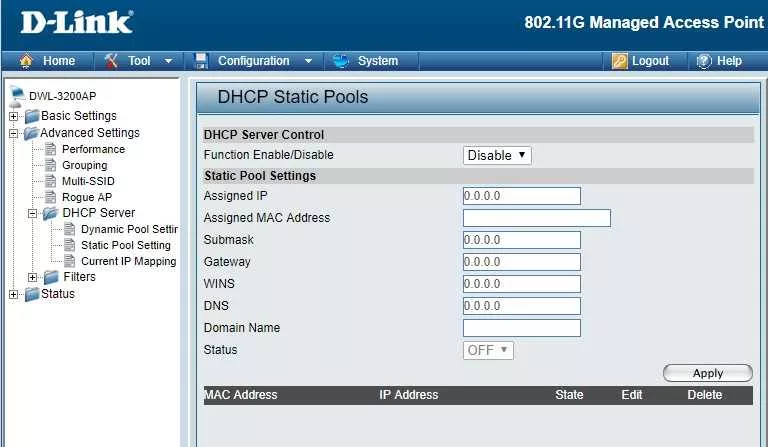Open the Current IP Mapping page
The image size is (768, 447).
coord(128,261)
